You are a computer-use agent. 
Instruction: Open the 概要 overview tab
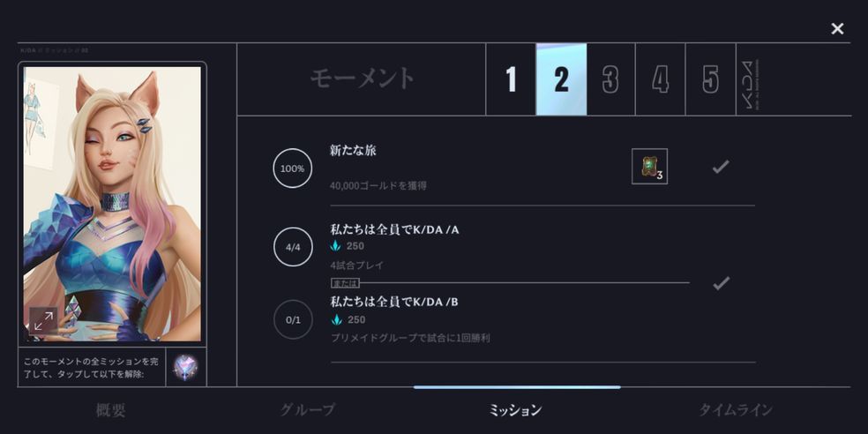111,410
